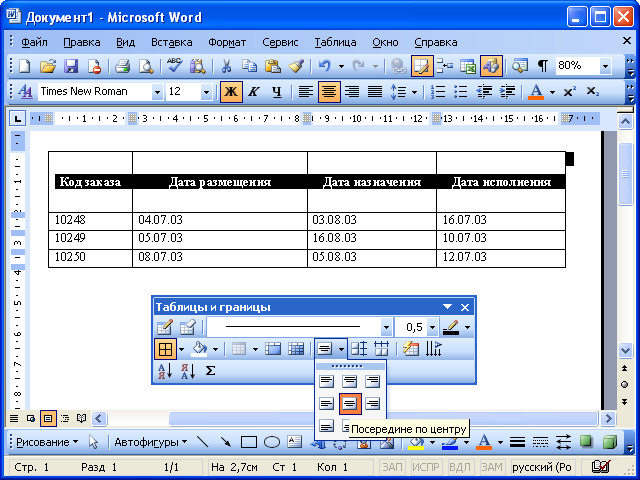Viewport: 640px width, 480px height.
Task: Open the Формат menu
Action: (x=227, y=42)
